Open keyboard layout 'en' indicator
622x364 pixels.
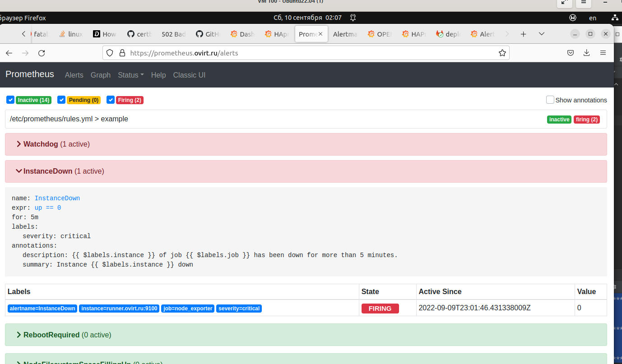pos(593,18)
